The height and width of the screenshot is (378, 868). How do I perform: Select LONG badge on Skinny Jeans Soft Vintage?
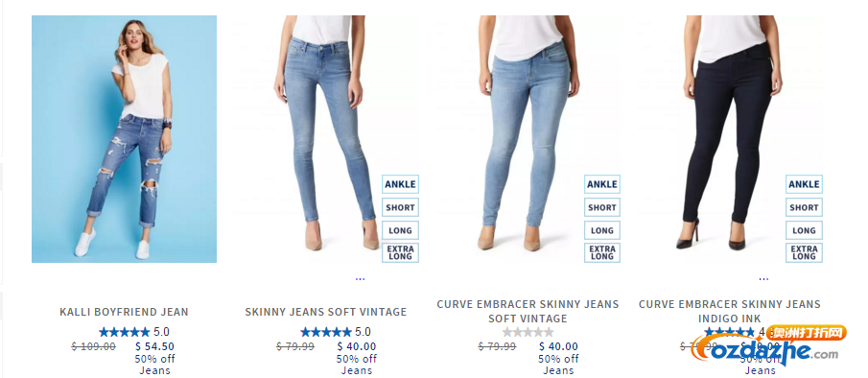(400, 230)
